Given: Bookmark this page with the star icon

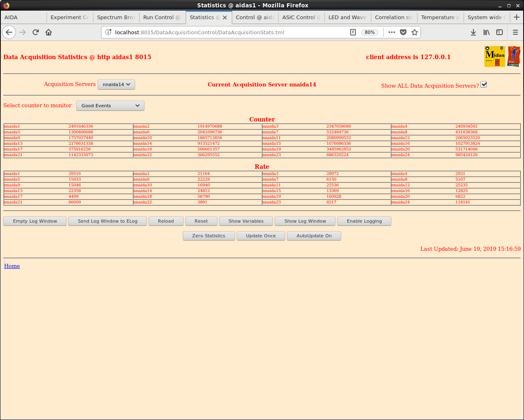Looking at the screenshot, I should pyautogui.click(x=415, y=32).
